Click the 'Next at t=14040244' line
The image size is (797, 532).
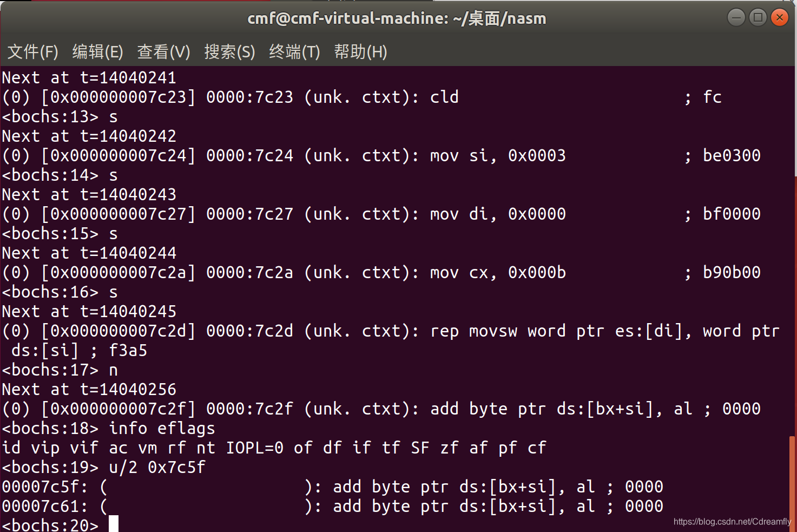[x=89, y=253]
